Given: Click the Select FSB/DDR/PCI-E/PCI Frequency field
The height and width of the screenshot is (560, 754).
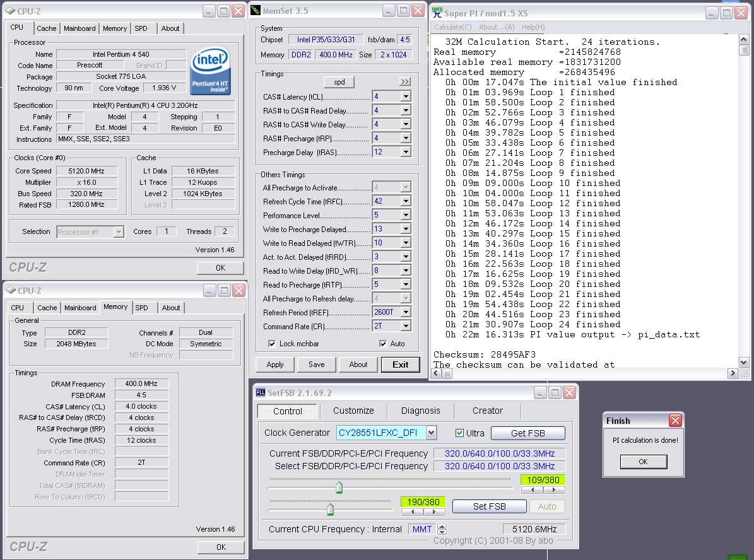Looking at the screenshot, I should click(500, 466).
